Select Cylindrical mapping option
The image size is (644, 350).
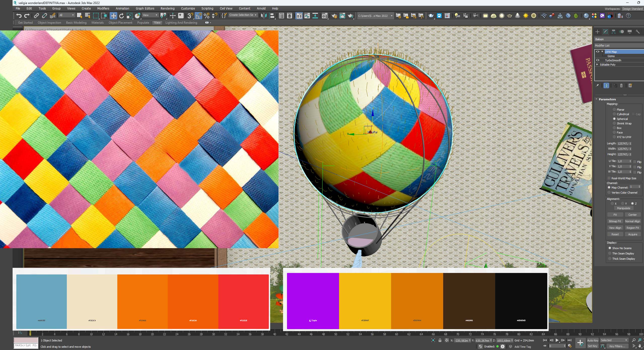tap(614, 114)
